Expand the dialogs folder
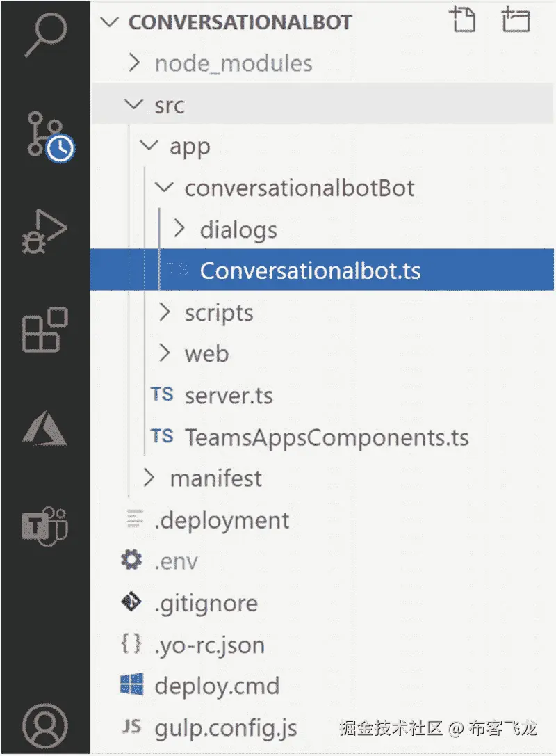 pyautogui.click(x=238, y=230)
